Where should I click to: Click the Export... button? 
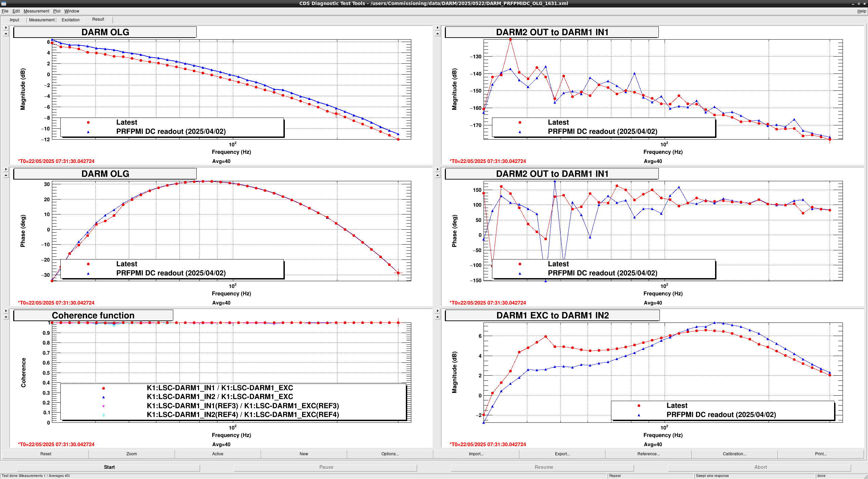pyautogui.click(x=562, y=454)
